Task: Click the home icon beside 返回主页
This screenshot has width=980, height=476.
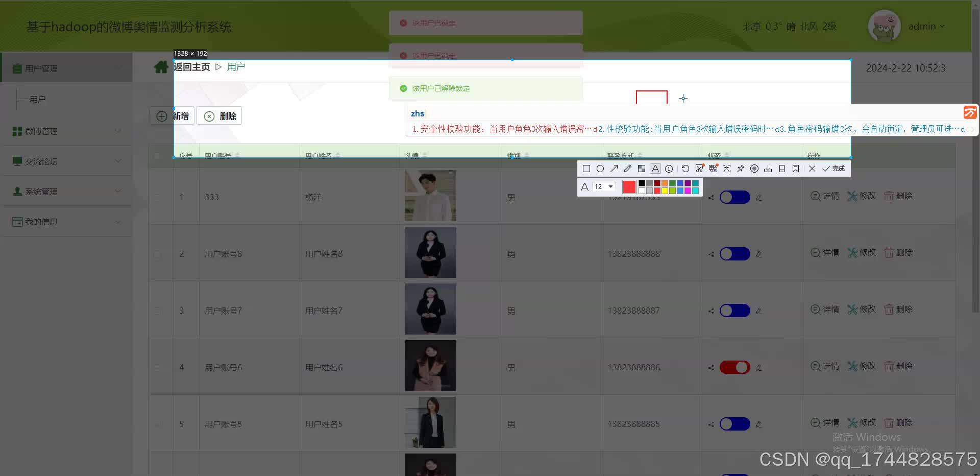Action: point(161,67)
